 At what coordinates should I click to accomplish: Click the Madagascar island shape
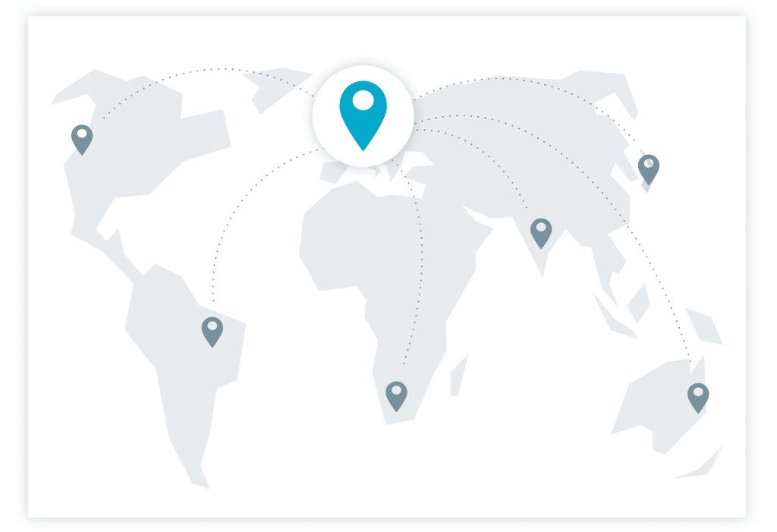(x=456, y=375)
